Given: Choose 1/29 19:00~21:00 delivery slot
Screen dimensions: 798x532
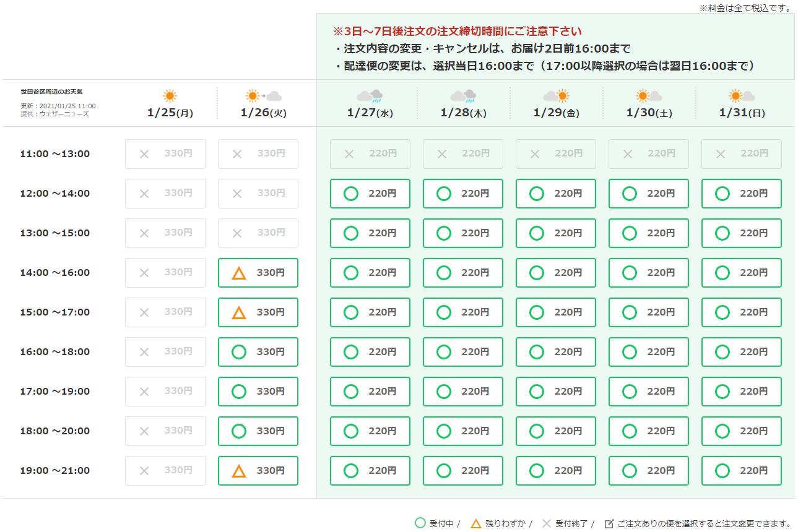Looking at the screenshot, I should click(556, 471).
